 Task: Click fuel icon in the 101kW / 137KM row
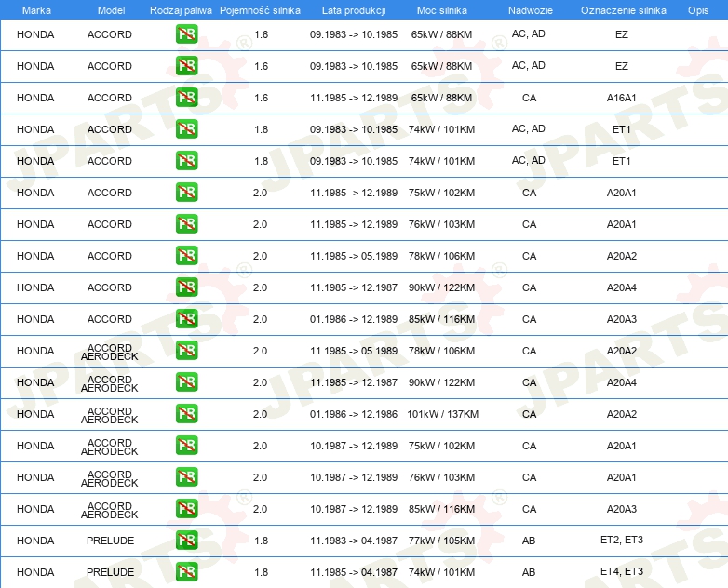click(x=186, y=413)
